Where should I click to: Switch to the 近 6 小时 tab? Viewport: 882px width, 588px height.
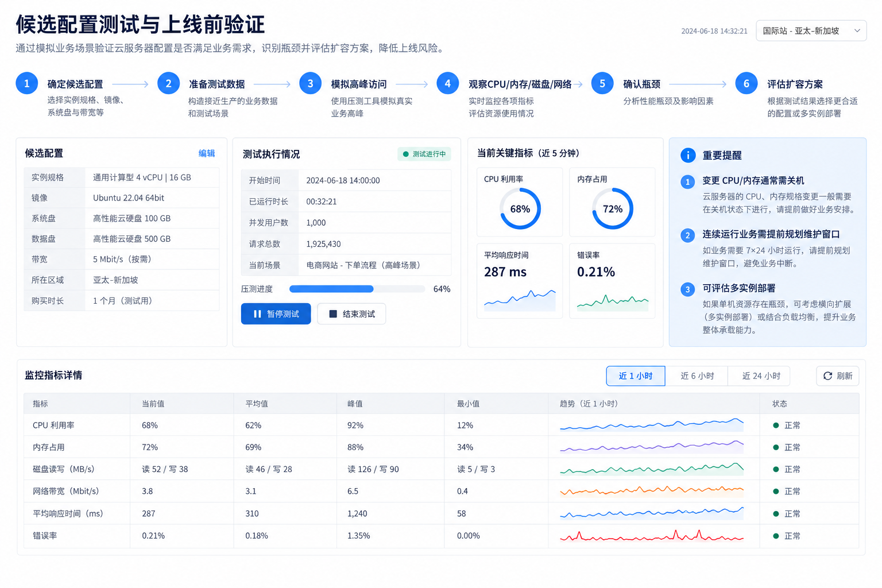[697, 376]
